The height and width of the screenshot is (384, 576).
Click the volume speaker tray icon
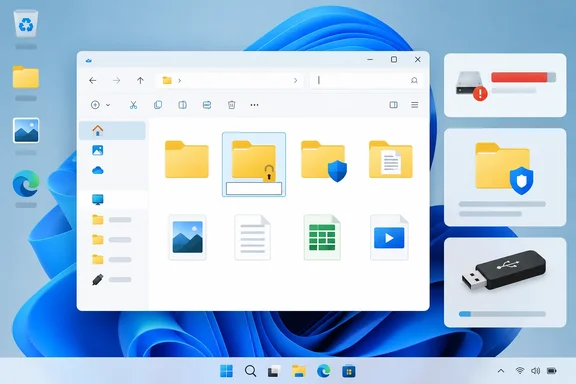tap(536, 371)
